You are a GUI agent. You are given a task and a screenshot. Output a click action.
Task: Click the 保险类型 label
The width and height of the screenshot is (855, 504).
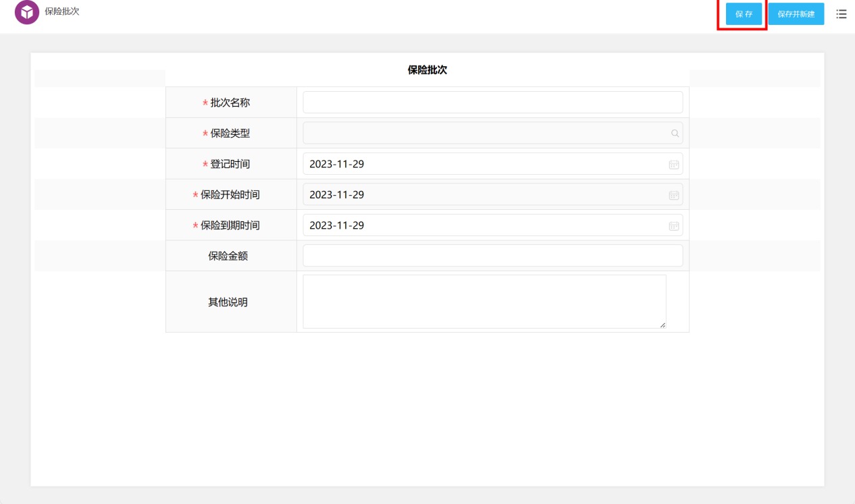[230, 134]
